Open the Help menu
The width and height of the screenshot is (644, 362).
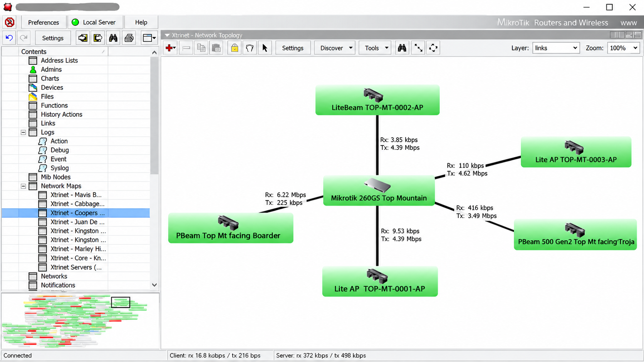tap(141, 22)
